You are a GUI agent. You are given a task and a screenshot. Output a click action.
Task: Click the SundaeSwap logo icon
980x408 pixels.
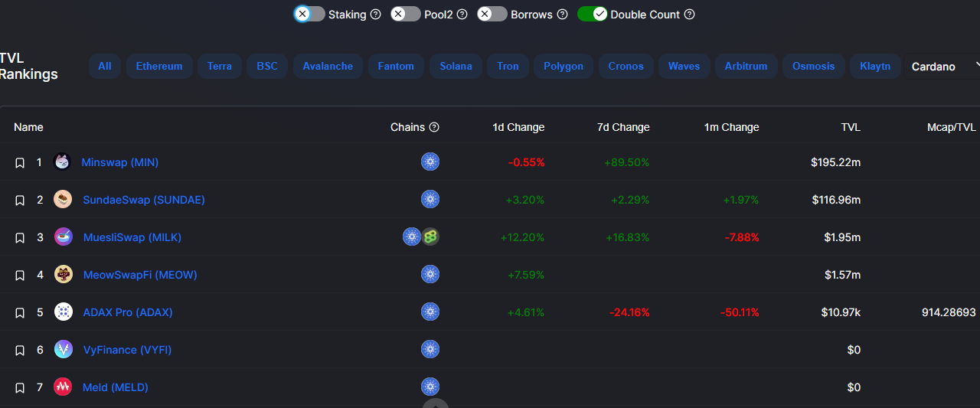63,200
